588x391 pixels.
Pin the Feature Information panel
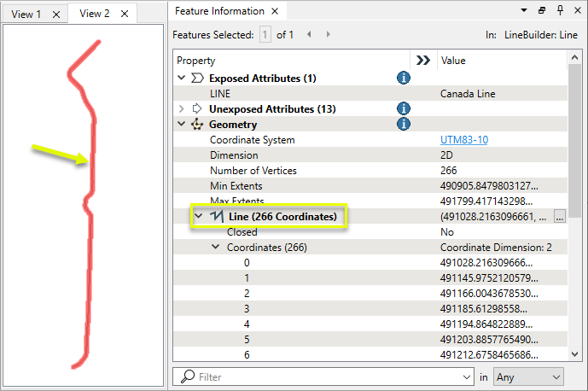559,10
